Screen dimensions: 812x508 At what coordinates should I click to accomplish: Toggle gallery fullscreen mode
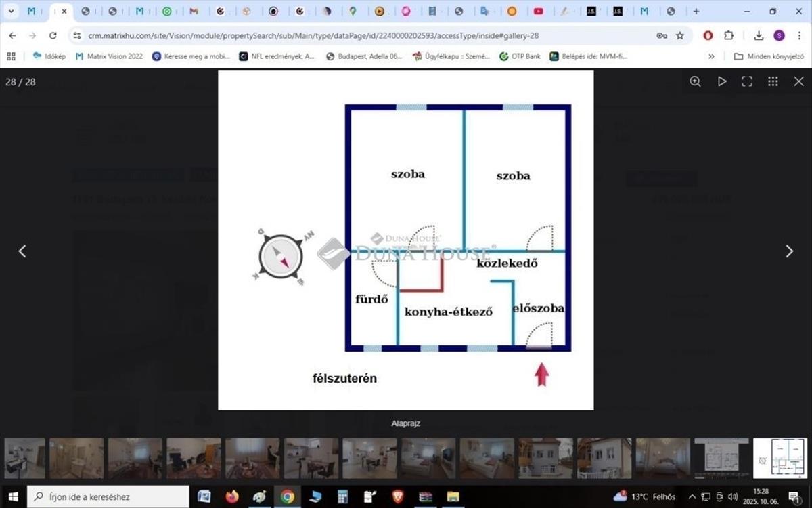747,81
